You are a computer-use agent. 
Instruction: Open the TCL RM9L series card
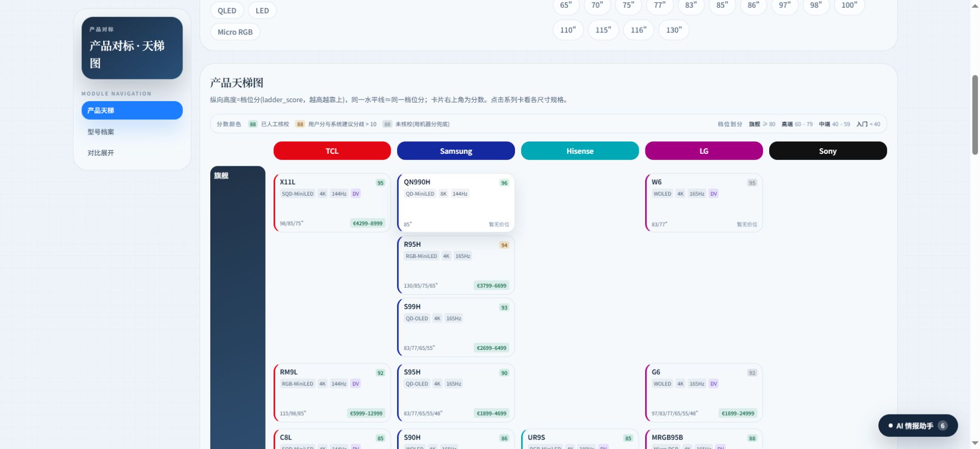coord(332,392)
